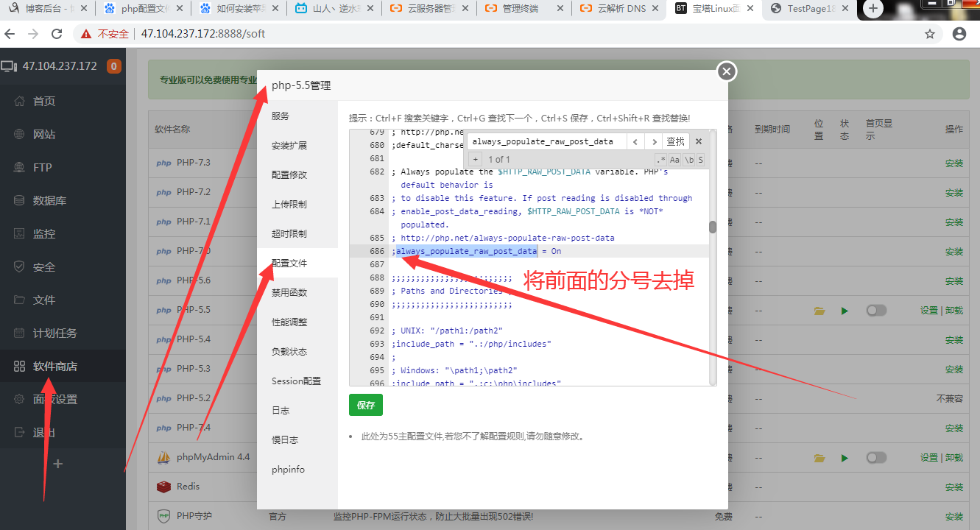The image size is (980, 530).
Task: Select 安装扩展 in the PHP dialog menu
Action: (x=297, y=146)
